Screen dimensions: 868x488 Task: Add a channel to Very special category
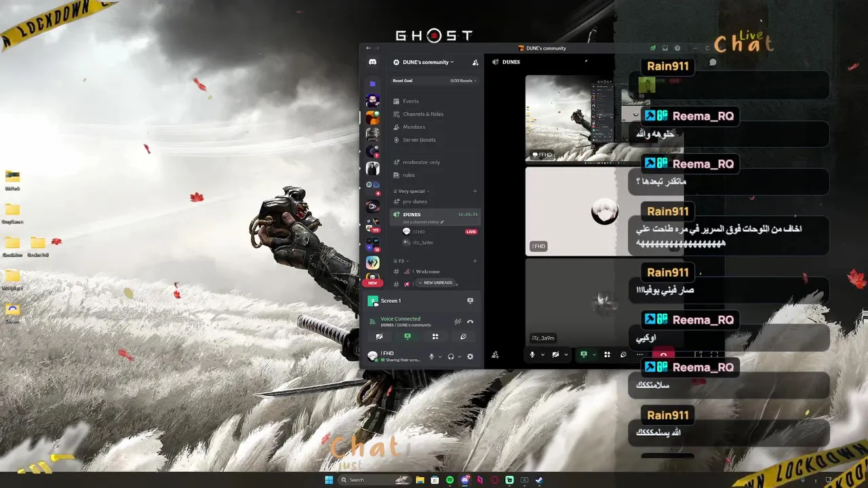pyautogui.click(x=475, y=191)
